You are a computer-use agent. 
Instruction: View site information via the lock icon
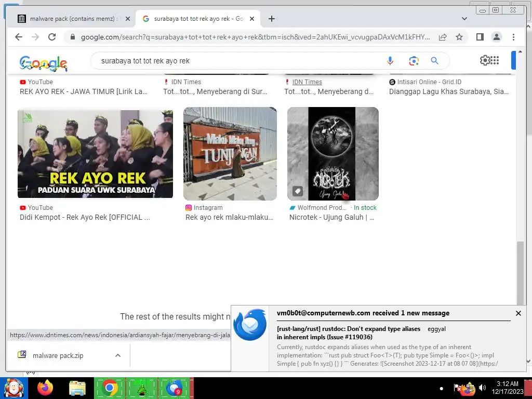point(73,37)
